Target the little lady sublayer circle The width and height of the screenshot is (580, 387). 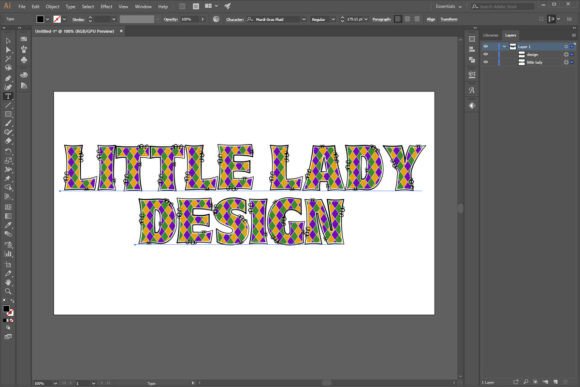pos(566,62)
